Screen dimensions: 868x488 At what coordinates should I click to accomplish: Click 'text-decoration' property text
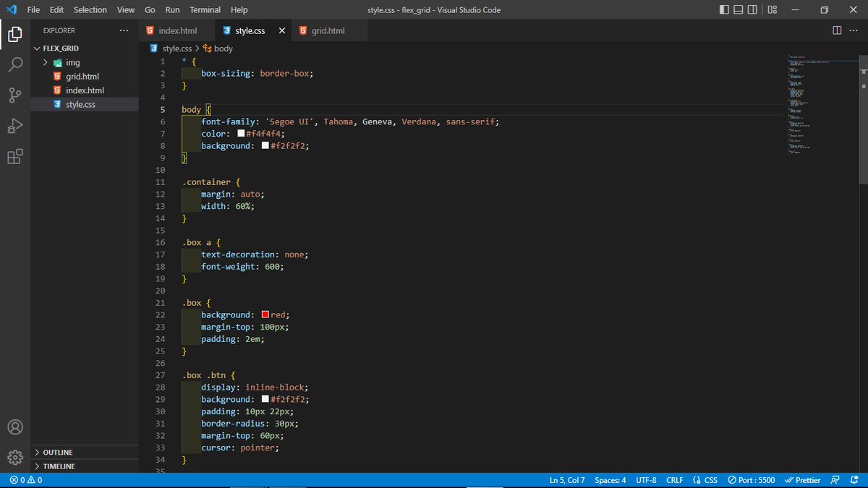pyautogui.click(x=238, y=254)
